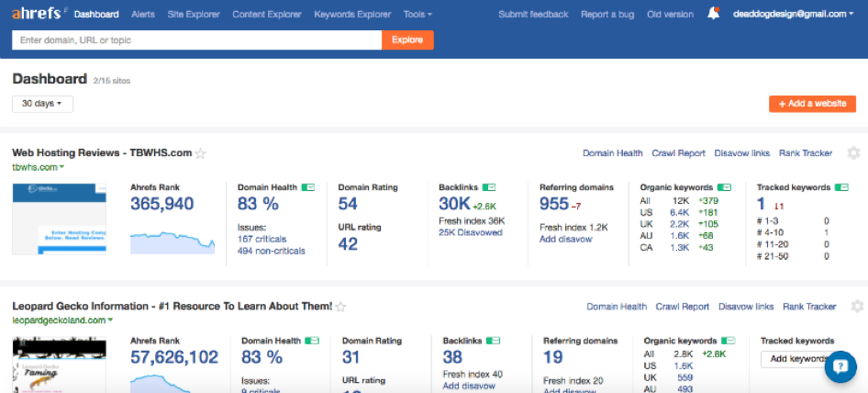This screenshot has height=393, width=868.
Task: Click Add disavow under Leopard Gecko backlinks
Action: [x=469, y=386]
